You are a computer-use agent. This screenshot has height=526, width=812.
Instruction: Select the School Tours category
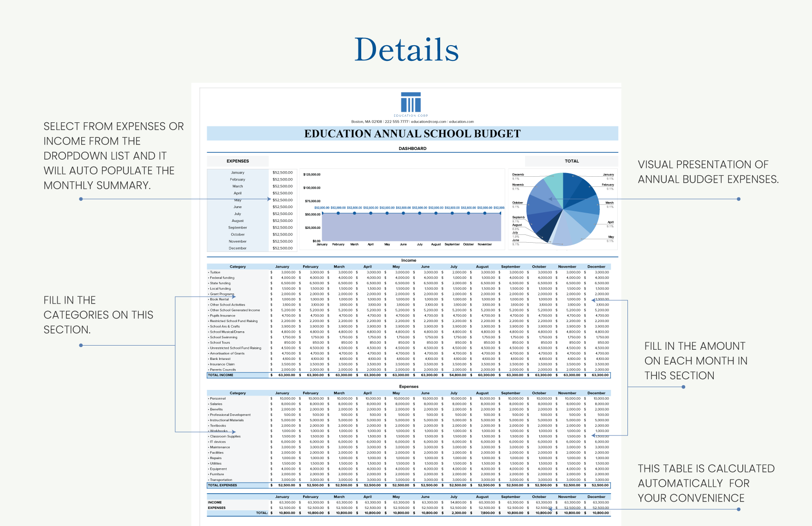[x=219, y=343]
